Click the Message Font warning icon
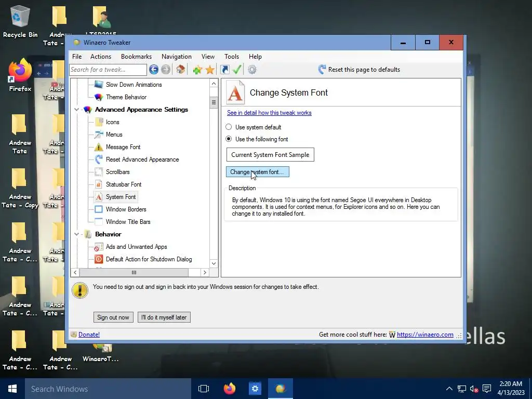Image resolution: width=532 pixels, height=399 pixels. click(x=99, y=147)
